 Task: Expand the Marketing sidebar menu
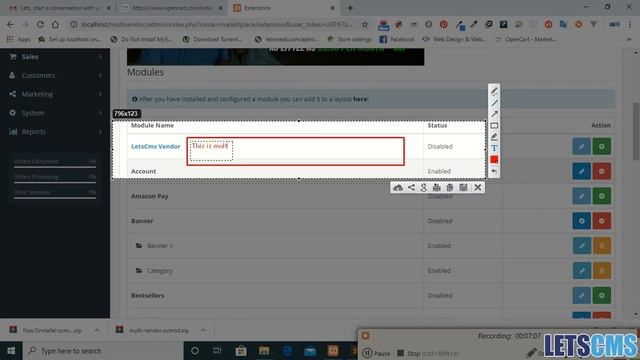[55, 94]
